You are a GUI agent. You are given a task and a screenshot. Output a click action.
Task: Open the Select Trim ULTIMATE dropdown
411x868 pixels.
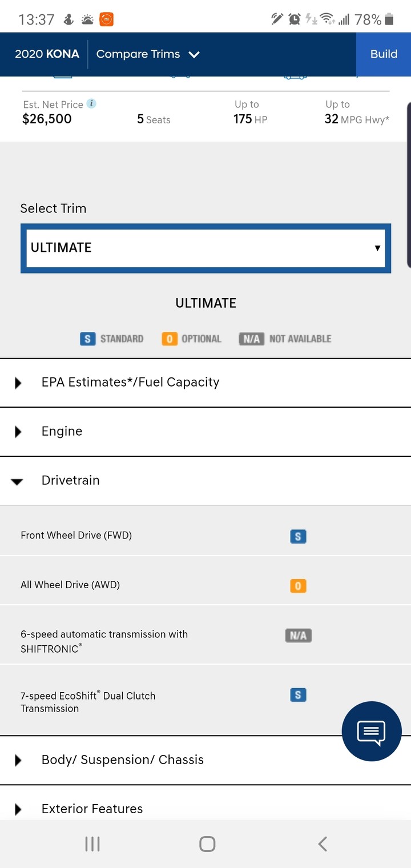coord(205,248)
